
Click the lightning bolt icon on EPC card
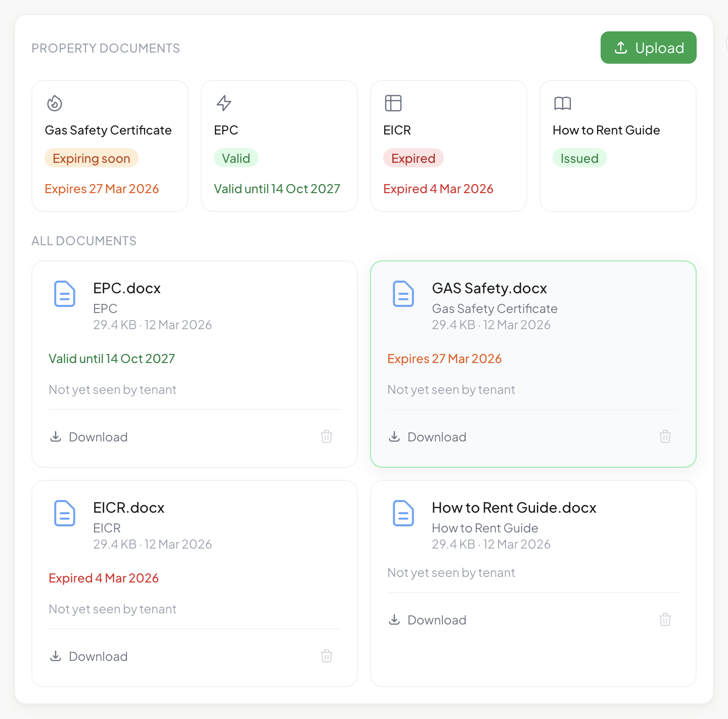pos(224,103)
